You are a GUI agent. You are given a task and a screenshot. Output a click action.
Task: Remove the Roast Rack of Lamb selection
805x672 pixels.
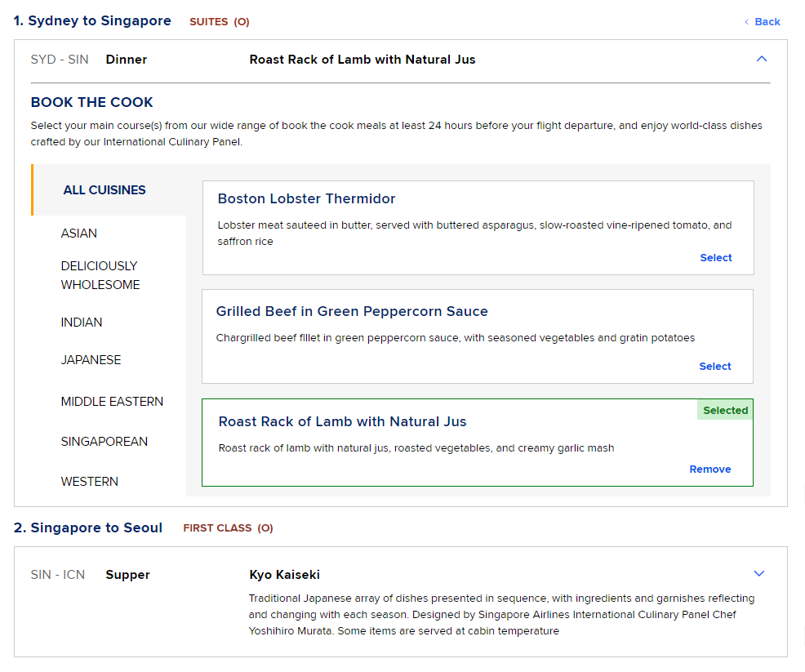click(710, 470)
